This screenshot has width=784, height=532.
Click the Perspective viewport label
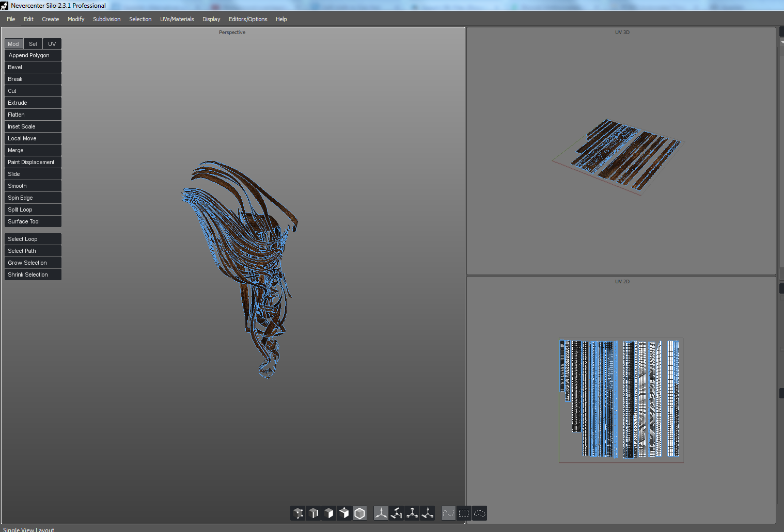point(232,33)
